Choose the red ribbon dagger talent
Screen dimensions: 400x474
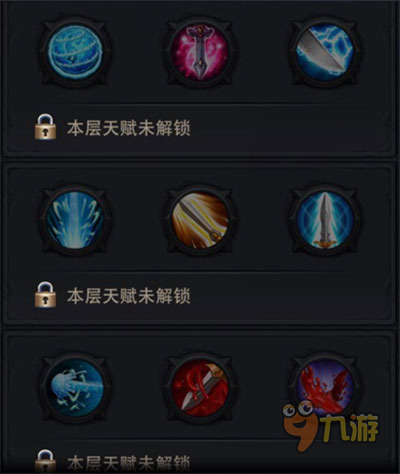(200, 389)
